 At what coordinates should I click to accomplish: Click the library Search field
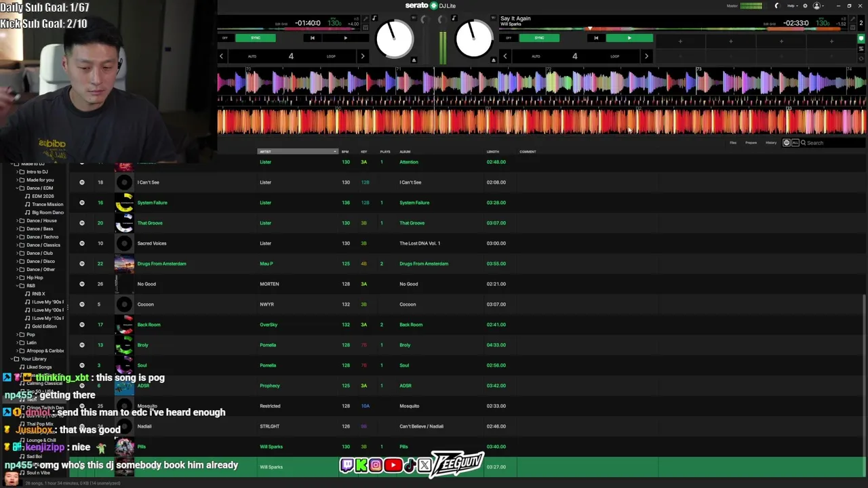(831, 143)
